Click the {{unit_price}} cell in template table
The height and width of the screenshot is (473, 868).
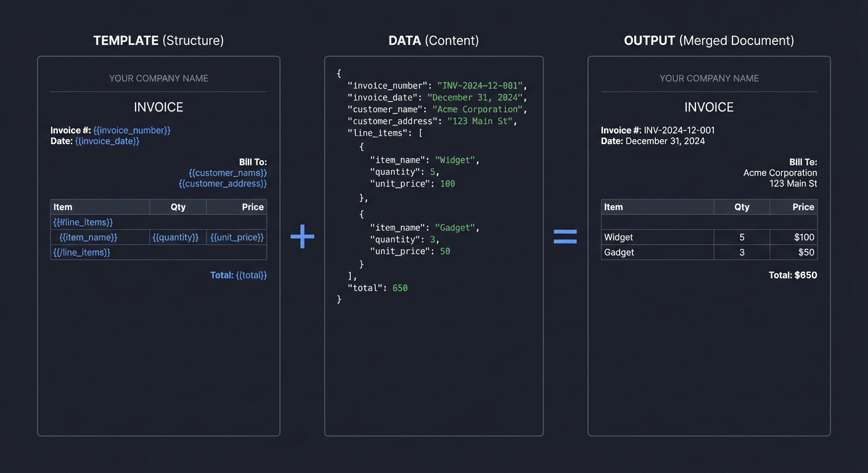236,237
